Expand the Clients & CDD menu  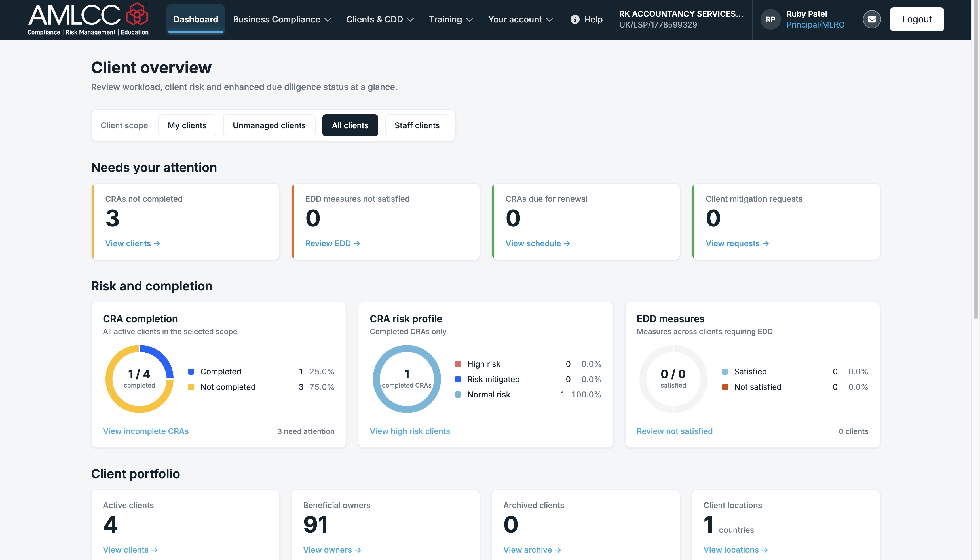[380, 19]
